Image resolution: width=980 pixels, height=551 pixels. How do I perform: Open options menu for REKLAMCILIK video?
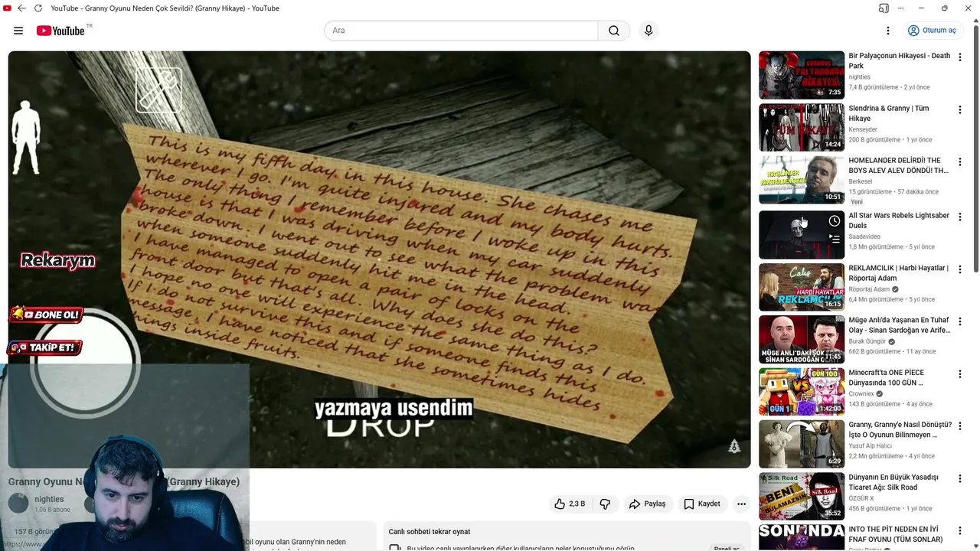tap(960, 269)
